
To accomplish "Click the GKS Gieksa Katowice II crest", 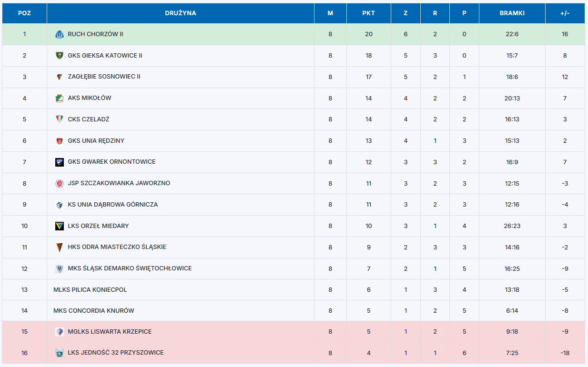I will pos(59,56).
